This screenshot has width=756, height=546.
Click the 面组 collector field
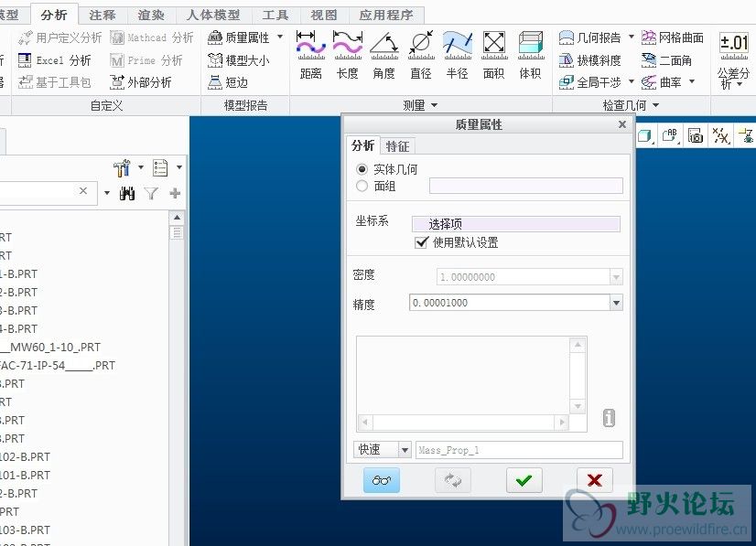526,186
